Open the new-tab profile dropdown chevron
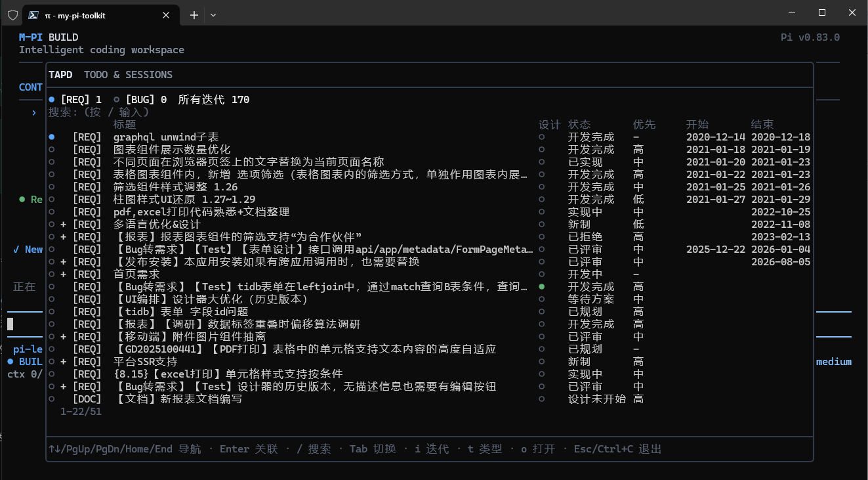868x480 pixels. pyautogui.click(x=213, y=14)
